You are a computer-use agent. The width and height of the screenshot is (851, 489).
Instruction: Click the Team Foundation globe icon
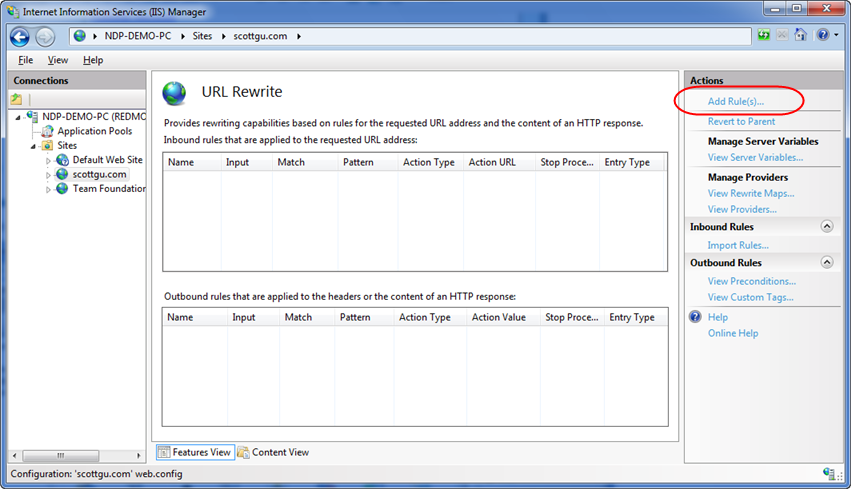tap(62, 188)
